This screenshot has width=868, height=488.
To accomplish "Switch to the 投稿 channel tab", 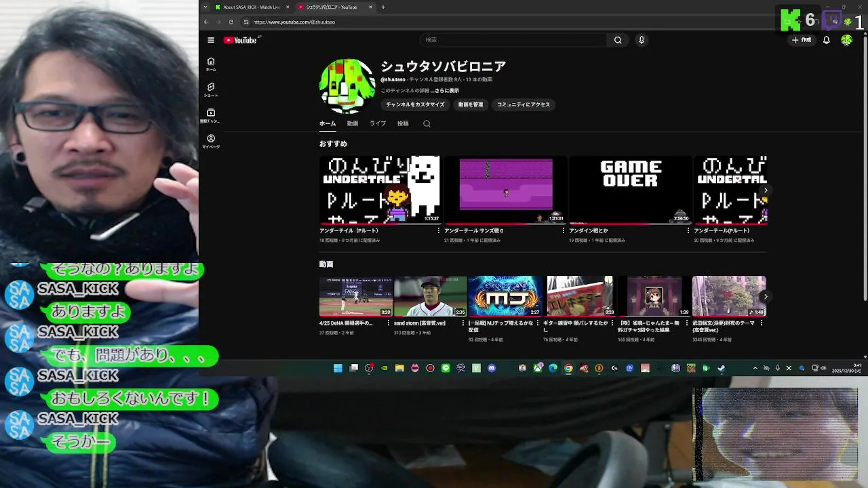I will coord(403,123).
